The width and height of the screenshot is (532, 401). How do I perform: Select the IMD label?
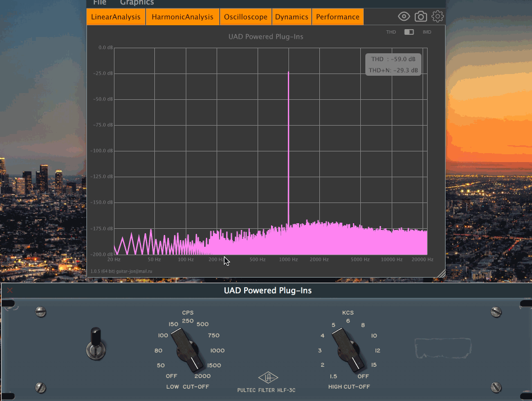tap(427, 32)
